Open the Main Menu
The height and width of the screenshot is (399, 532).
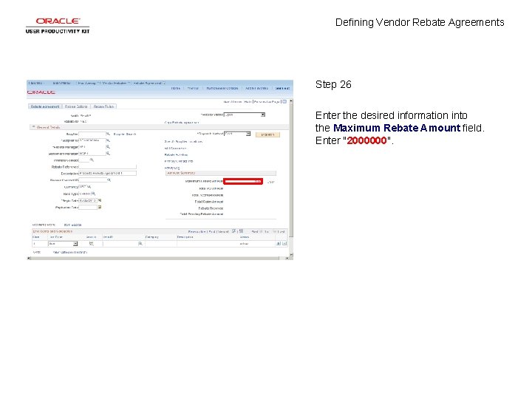click(x=62, y=83)
